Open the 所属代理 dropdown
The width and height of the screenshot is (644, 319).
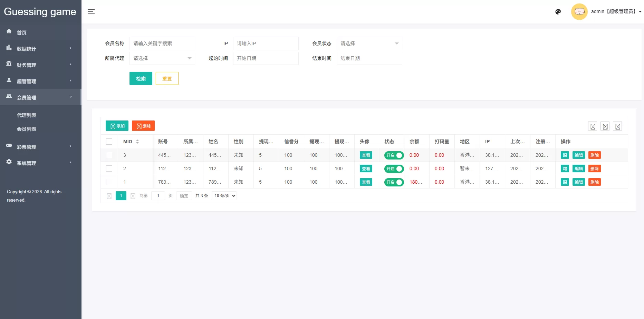point(162,58)
